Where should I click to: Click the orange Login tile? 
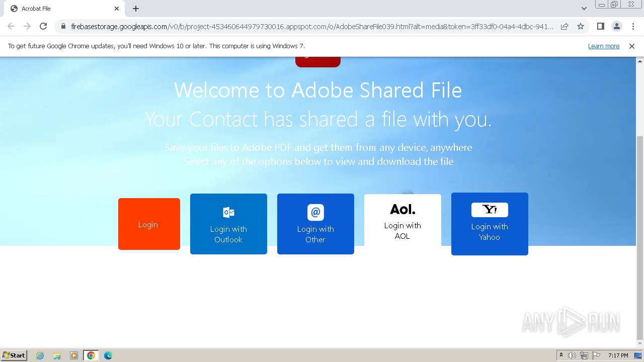coord(149,224)
